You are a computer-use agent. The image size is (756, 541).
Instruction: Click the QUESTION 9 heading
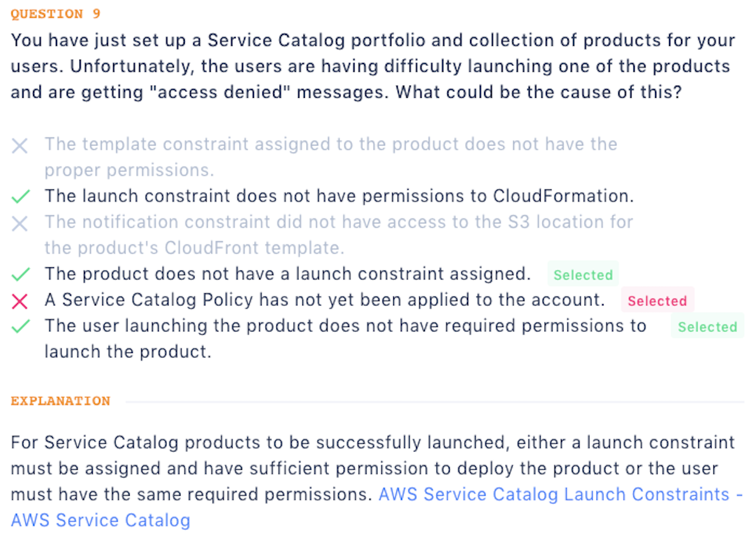pyautogui.click(x=56, y=14)
